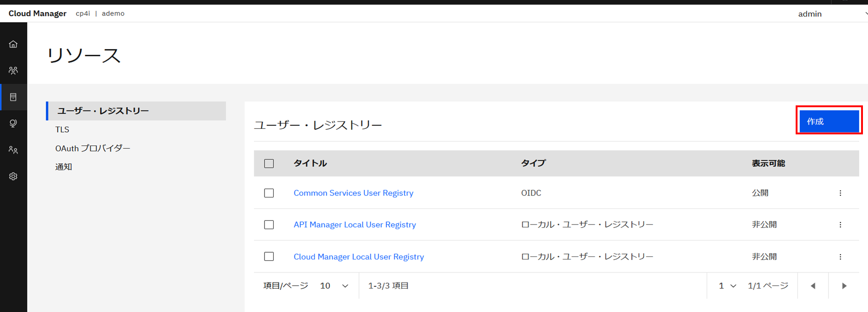Image resolution: width=868 pixels, height=312 pixels.
Task: Open options menu for API Manager Local User Registry
Action: tap(840, 225)
